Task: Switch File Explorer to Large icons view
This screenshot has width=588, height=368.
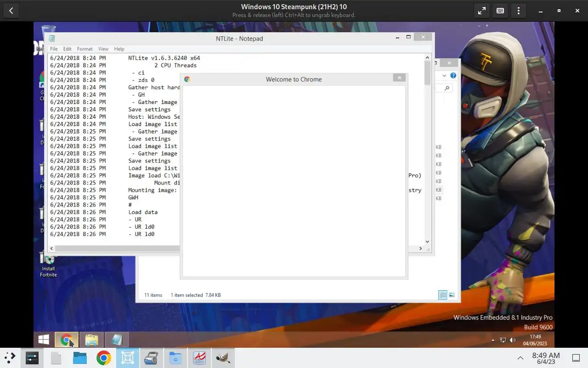Action: (452, 295)
